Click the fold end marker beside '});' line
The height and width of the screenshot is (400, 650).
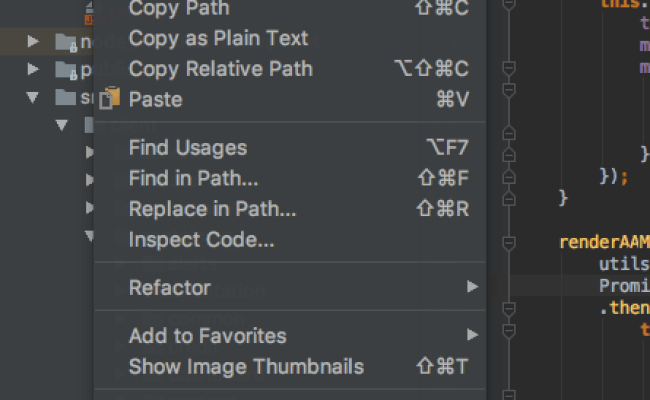pyautogui.click(x=509, y=177)
